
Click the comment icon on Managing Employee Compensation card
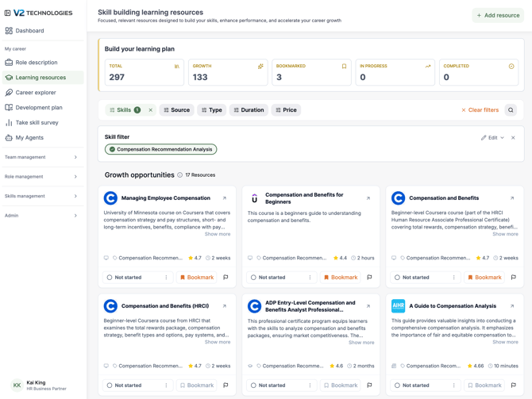106,258
